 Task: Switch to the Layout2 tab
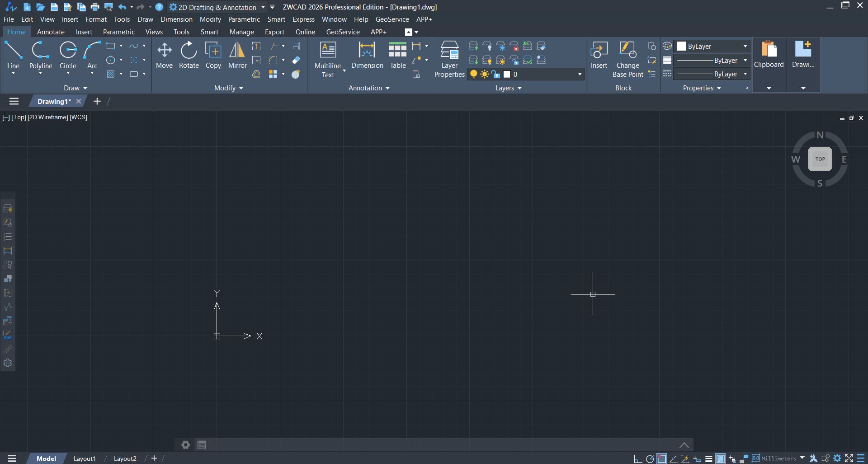(125, 459)
